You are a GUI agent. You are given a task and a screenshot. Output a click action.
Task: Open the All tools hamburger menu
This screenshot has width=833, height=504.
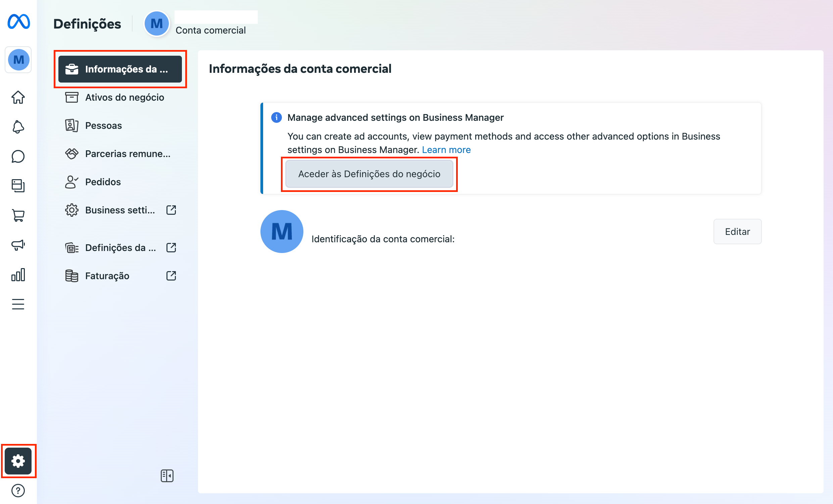(18, 304)
